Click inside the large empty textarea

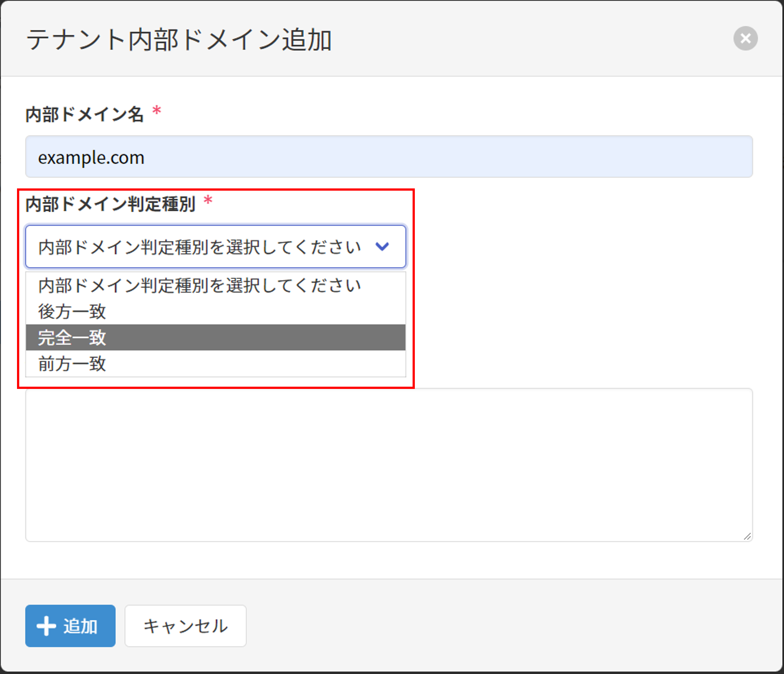(x=388, y=465)
